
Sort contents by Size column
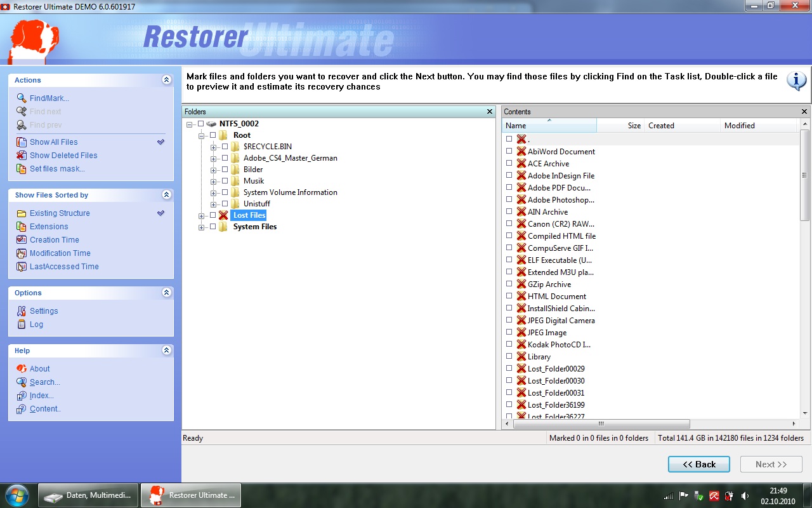(620, 126)
